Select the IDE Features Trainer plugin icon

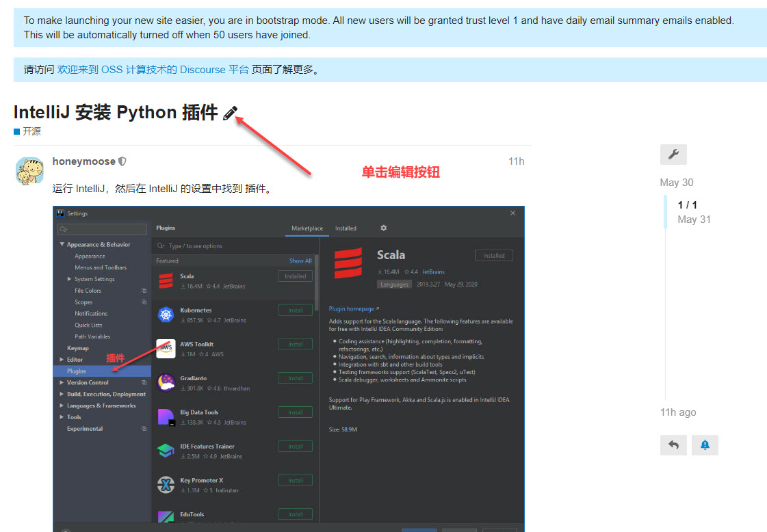[x=166, y=451]
